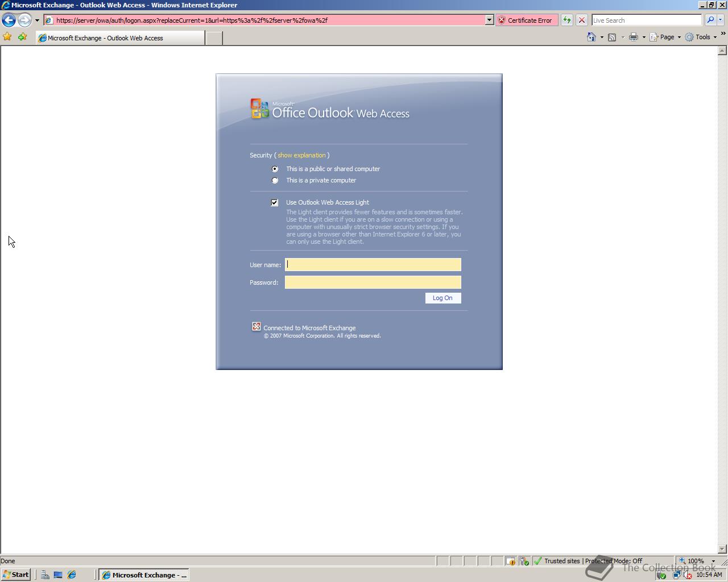Click the 10:54 AM system clock
The image size is (728, 582).
(709, 575)
